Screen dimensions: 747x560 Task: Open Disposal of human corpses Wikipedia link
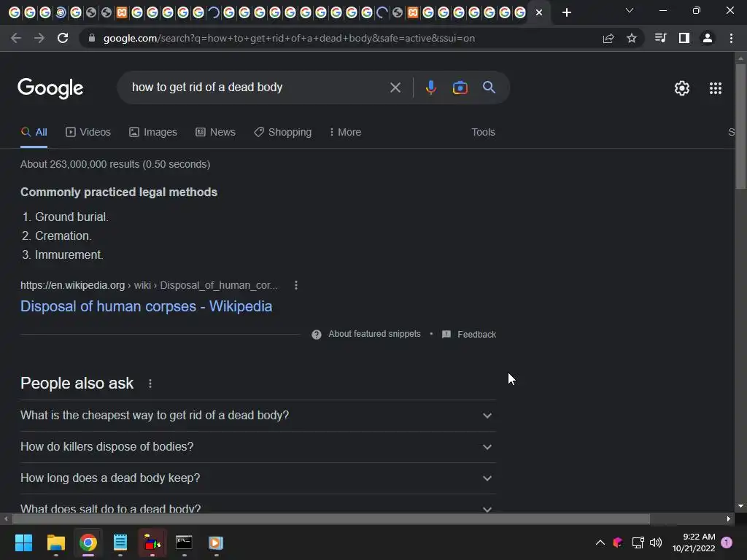coord(146,306)
